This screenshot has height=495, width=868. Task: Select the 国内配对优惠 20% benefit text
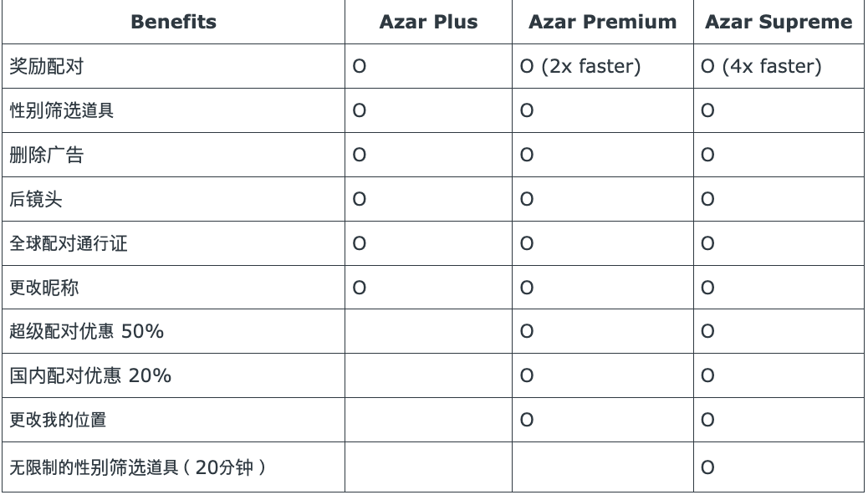[90, 376]
